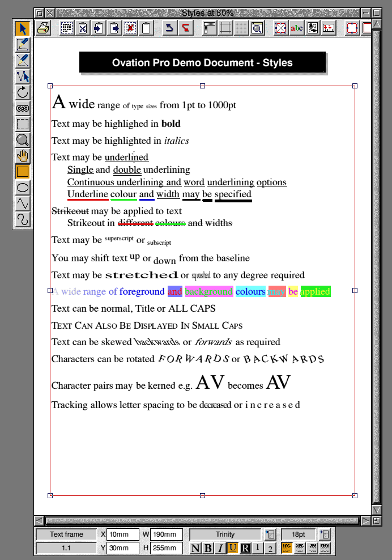This screenshot has width=392, height=560.
Task: Click the Trinity font name field
Action: click(x=225, y=534)
